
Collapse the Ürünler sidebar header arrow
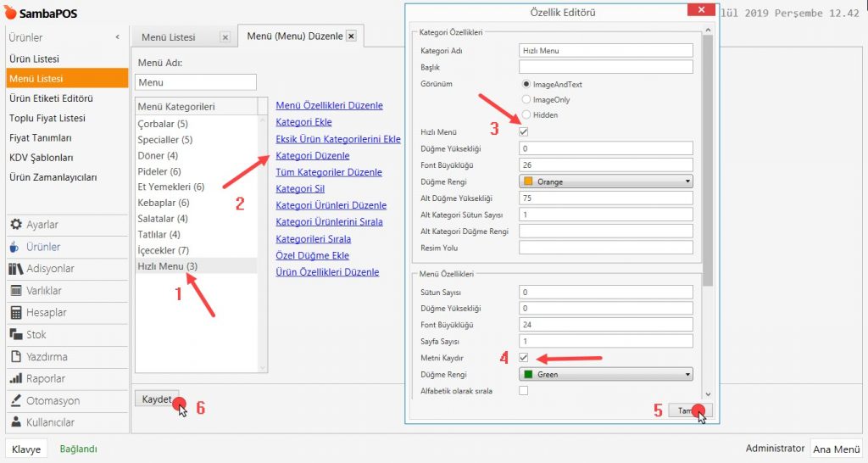click(117, 37)
